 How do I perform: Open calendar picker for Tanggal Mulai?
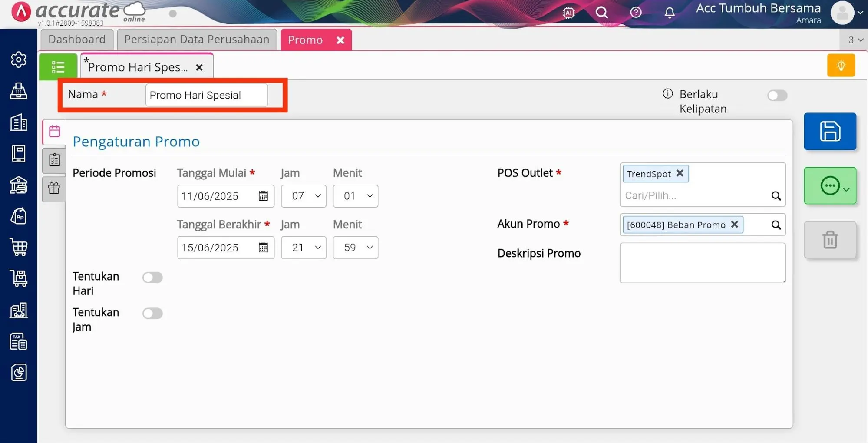coord(263,196)
